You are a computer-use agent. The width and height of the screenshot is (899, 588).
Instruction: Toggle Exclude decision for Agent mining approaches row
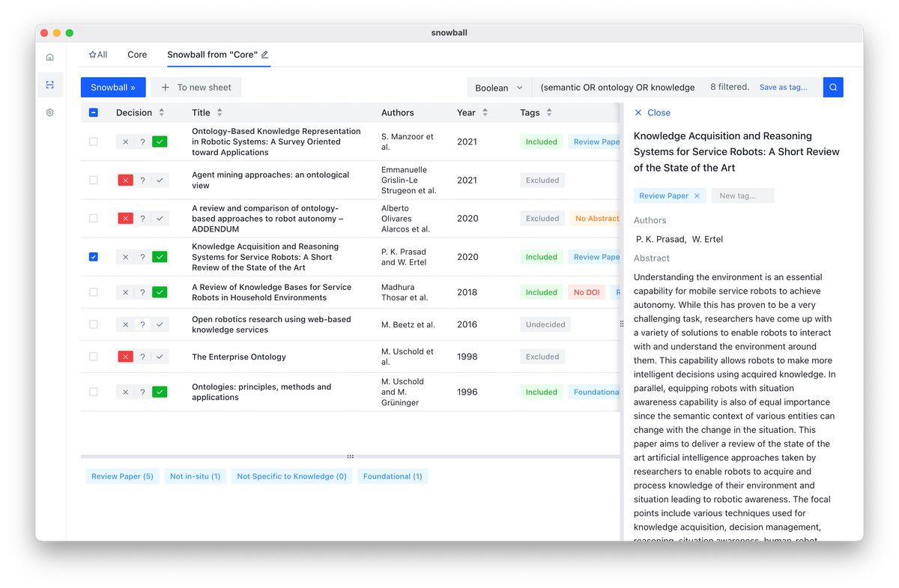(x=124, y=180)
